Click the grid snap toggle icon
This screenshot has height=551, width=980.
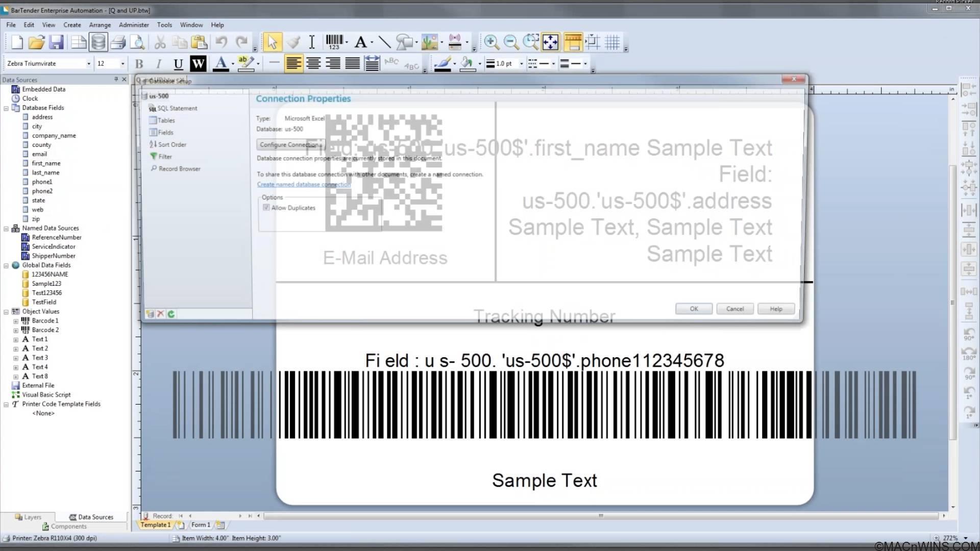(x=593, y=42)
